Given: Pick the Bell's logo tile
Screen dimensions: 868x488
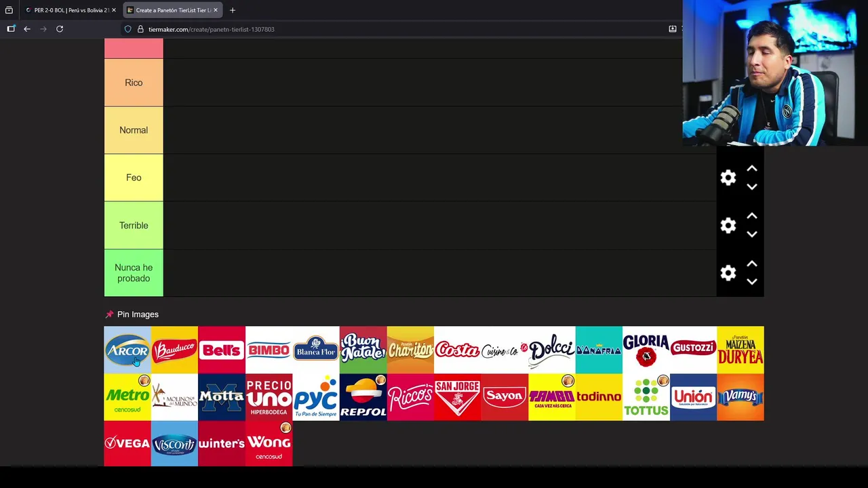Looking at the screenshot, I should 222,350.
